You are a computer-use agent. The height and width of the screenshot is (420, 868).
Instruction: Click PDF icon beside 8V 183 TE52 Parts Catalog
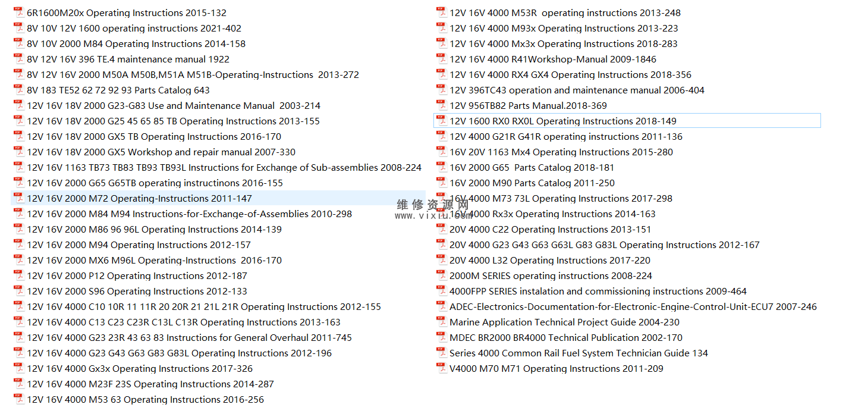point(18,90)
